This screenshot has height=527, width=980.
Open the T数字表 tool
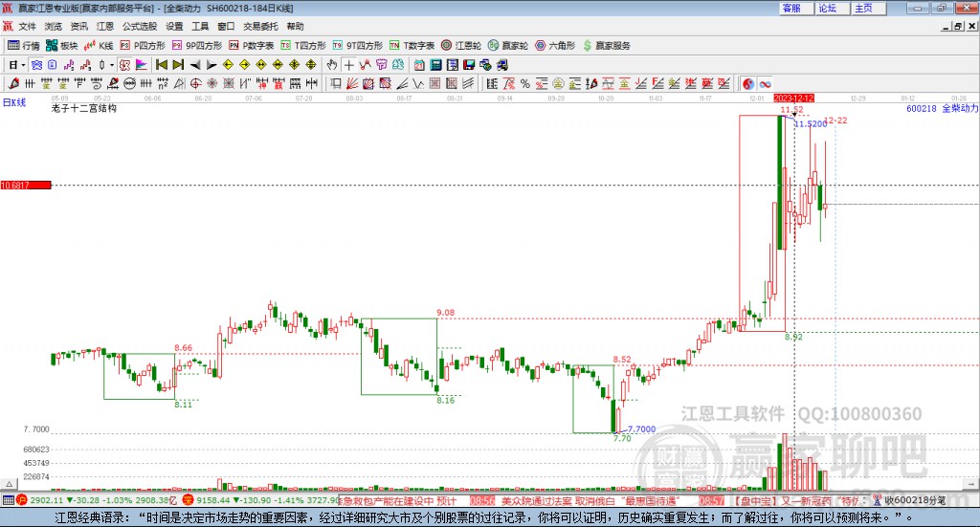(412, 46)
